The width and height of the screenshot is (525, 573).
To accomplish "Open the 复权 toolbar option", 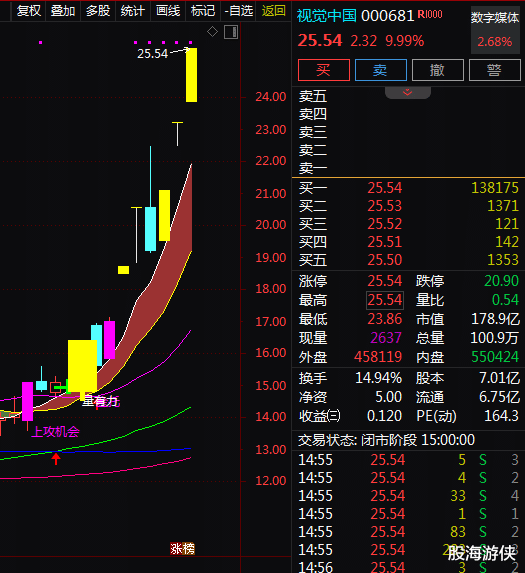I will pyautogui.click(x=29, y=11).
